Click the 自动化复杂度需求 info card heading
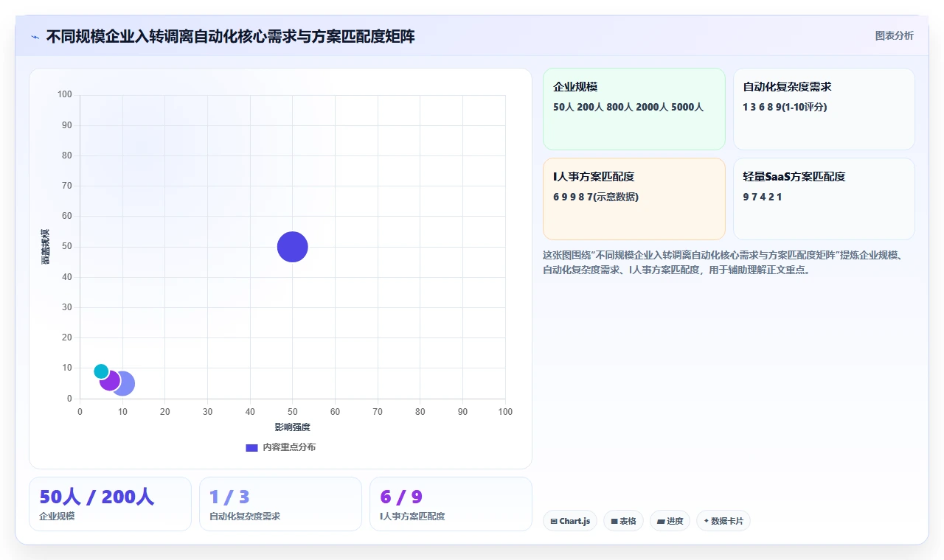Screen dimensions: 944x560 [x=787, y=87]
